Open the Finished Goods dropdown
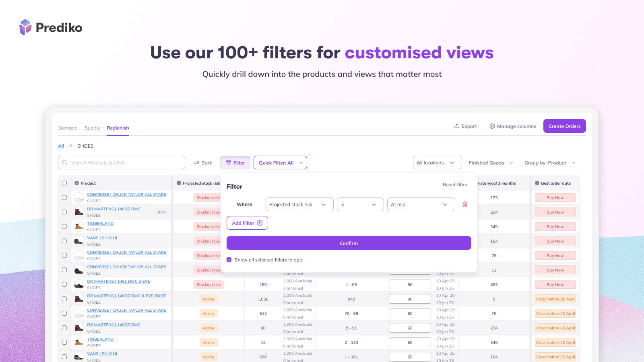This screenshot has width=644, height=362. coord(491,162)
